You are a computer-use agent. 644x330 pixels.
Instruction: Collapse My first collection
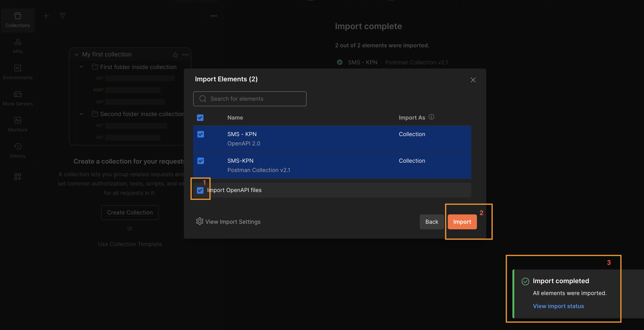pos(76,55)
